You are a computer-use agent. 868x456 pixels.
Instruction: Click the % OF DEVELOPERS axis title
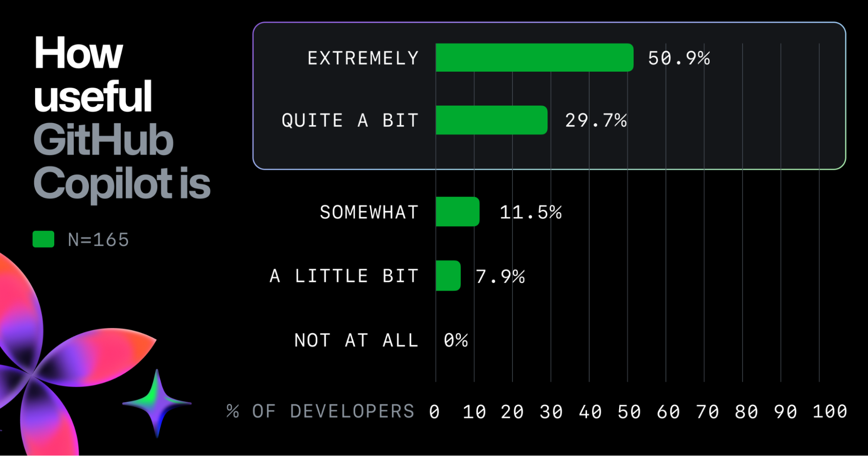pyautogui.click(x=320, y=411)
